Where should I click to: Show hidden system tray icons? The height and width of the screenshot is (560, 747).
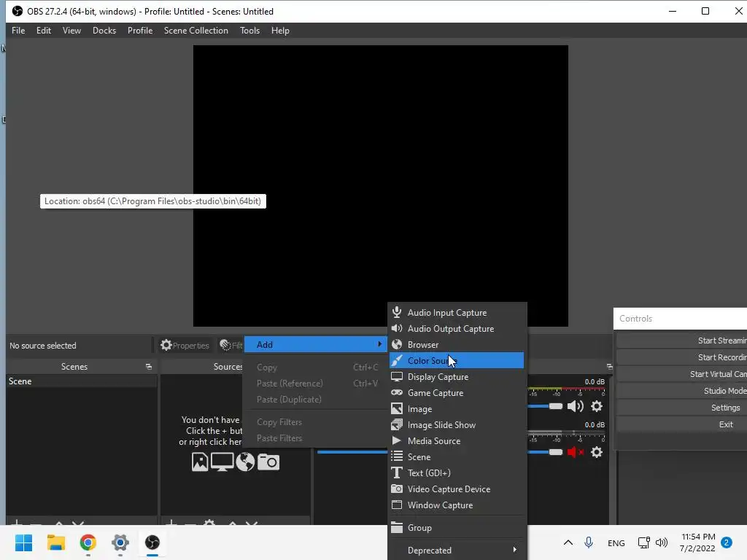[568, 542]
